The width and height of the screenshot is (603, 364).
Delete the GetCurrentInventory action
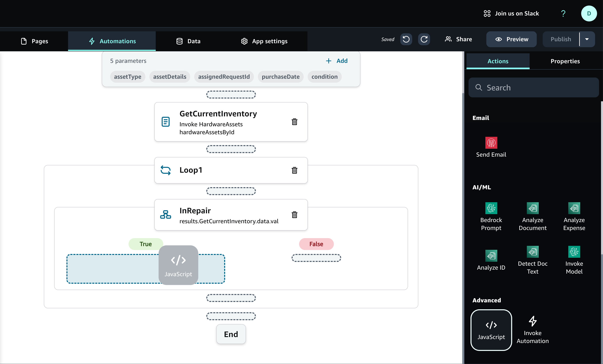(294, 122)
